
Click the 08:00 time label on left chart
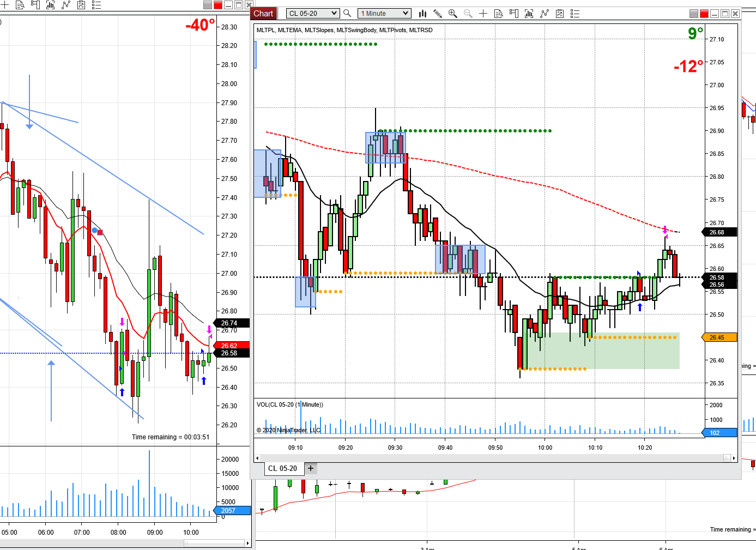point(118,533)
